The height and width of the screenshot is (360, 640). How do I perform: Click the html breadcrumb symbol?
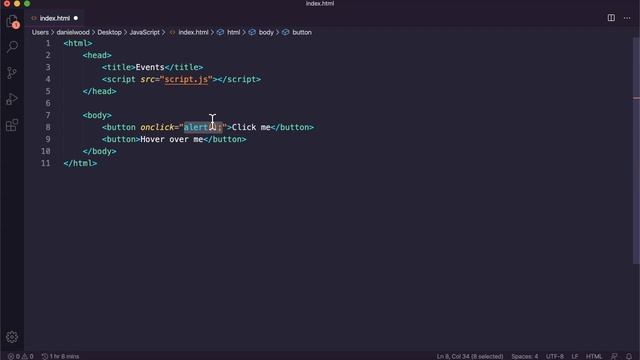pyautogui.click(x=233, y=32)
